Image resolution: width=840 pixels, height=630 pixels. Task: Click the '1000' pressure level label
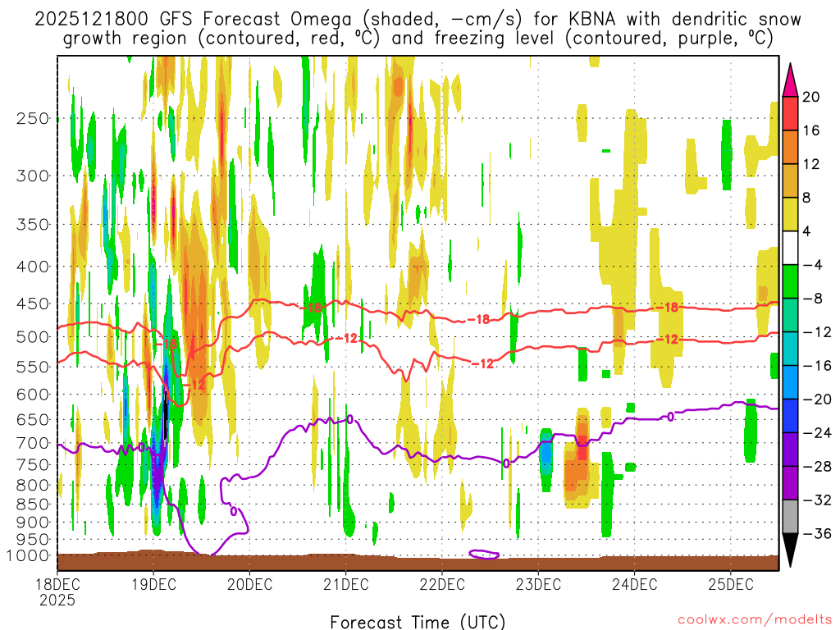pos(28,556)
